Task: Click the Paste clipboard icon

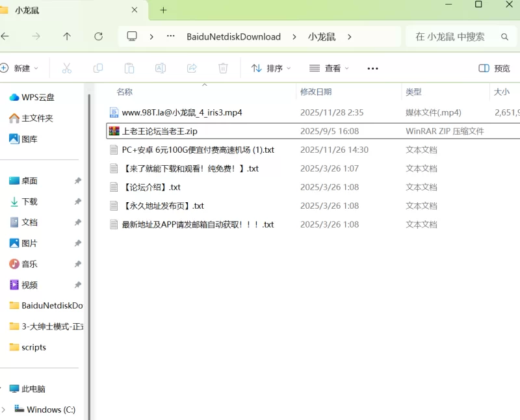Action: [x=129, y=68]
